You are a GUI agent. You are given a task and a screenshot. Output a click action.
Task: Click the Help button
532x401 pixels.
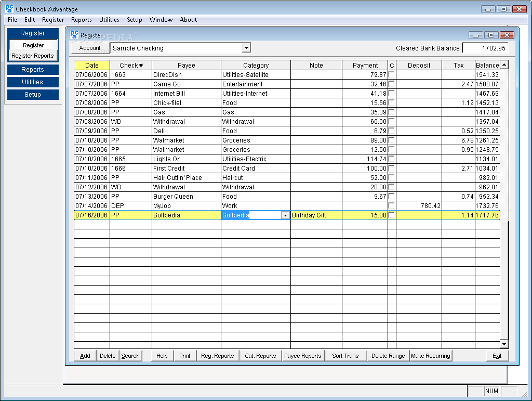[x=162, y=356]
